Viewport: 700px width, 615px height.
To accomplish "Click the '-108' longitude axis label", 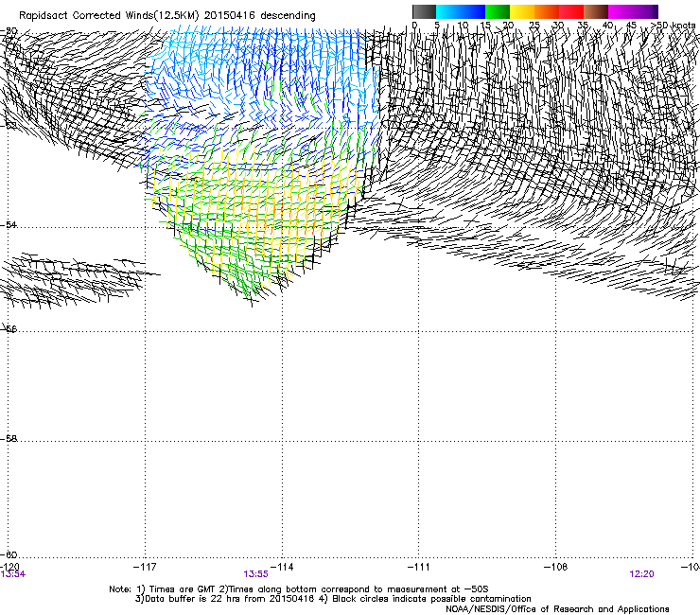I will click(x=555, y=567).
